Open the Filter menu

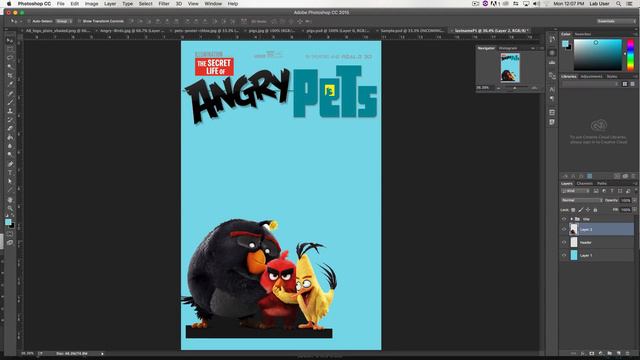(164, 4)
